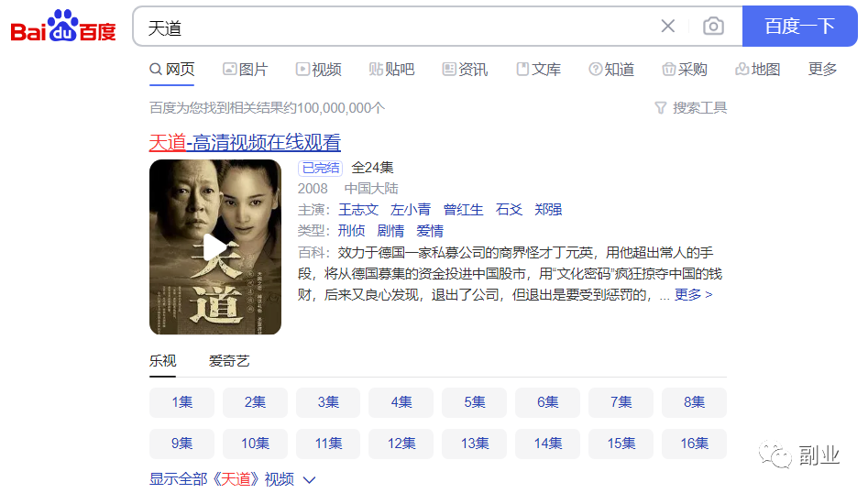Viewport: 868px width, 493px height.
Task: Click the 百度一下 search button
Action: 799,26
